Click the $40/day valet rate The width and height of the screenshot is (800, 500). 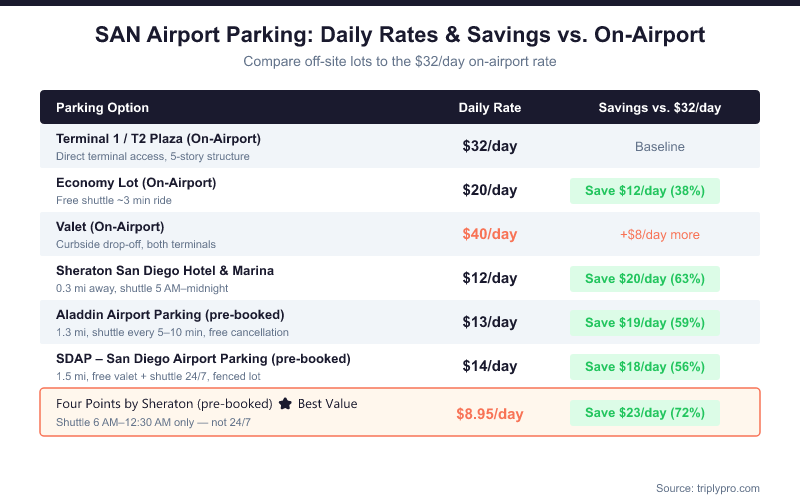[x=490, y=235]
